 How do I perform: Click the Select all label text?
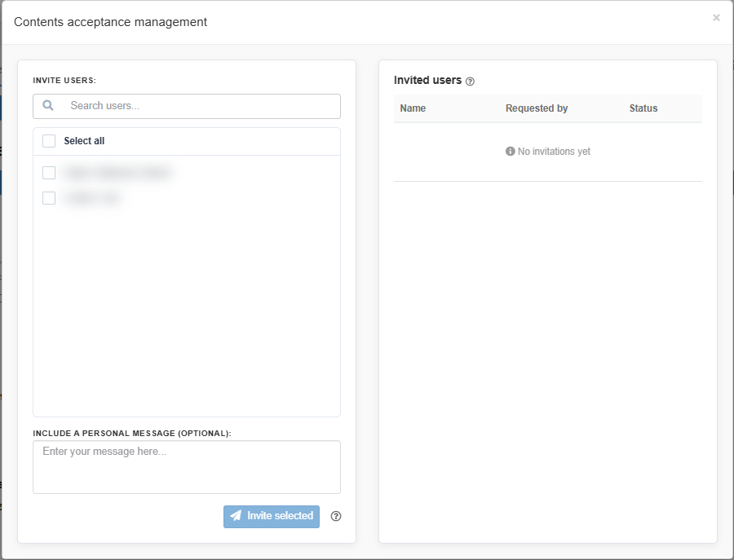coord(84,141)
